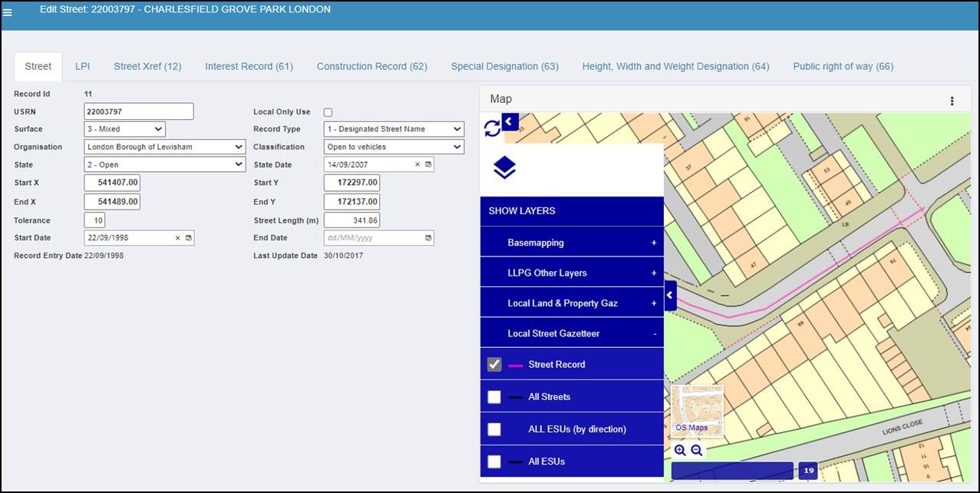Open the hamburger menu icon

[8, 12]
